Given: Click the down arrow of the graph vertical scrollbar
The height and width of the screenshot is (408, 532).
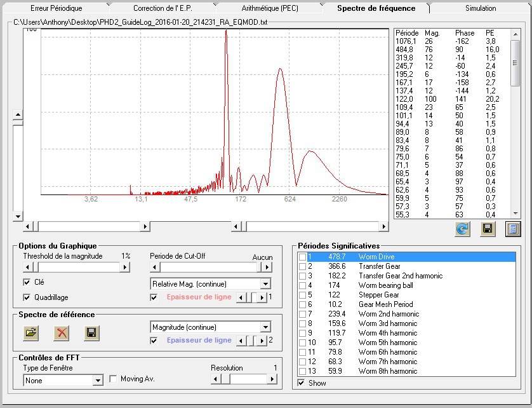Looking at the screenshot, I should [x=18, y=217].
